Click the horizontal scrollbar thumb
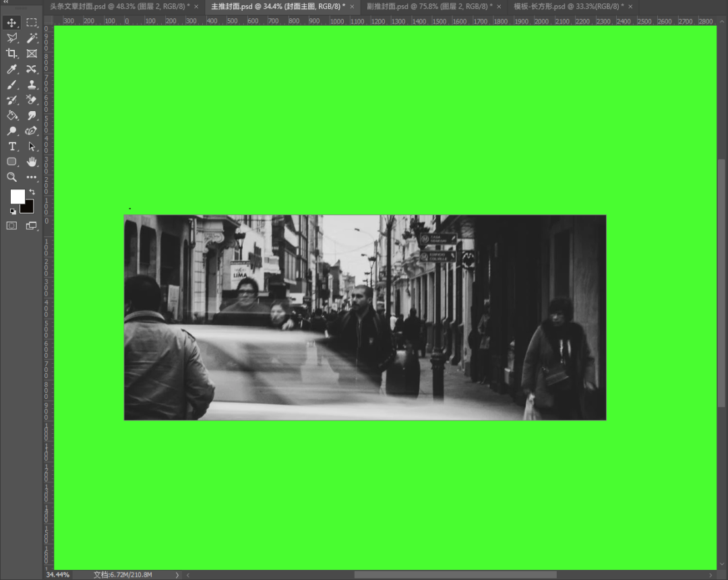This screenshot has width=728, height=580. [456, 575]
